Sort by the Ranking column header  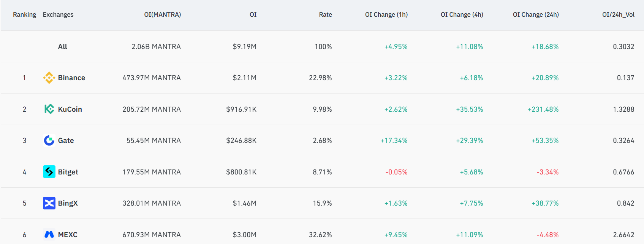(x=24, y=14)
